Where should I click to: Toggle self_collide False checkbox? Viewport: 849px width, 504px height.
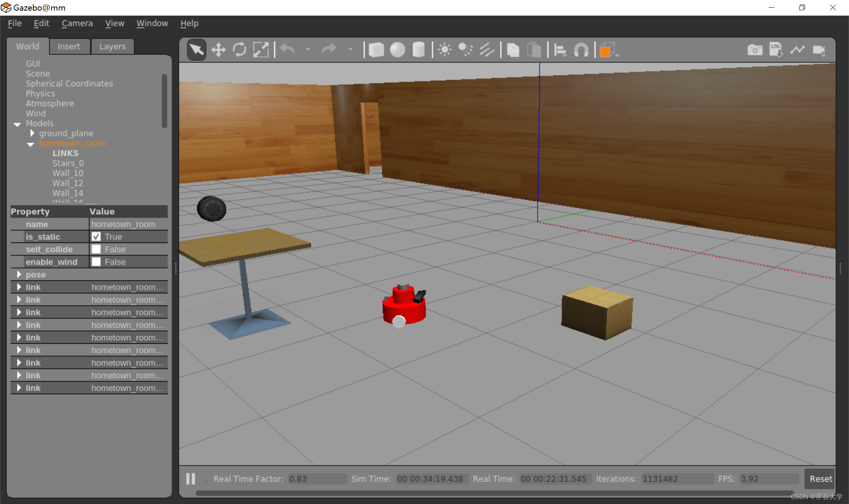[x=96, y=249]
